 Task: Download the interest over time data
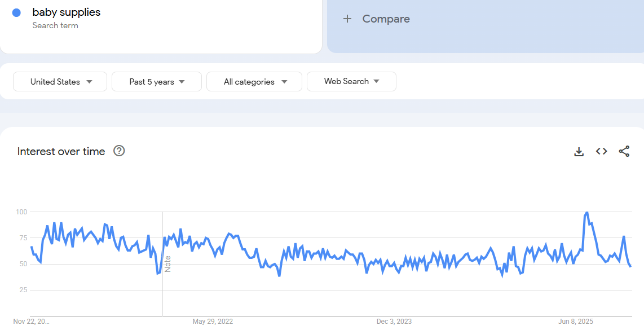tap(579, 151)
